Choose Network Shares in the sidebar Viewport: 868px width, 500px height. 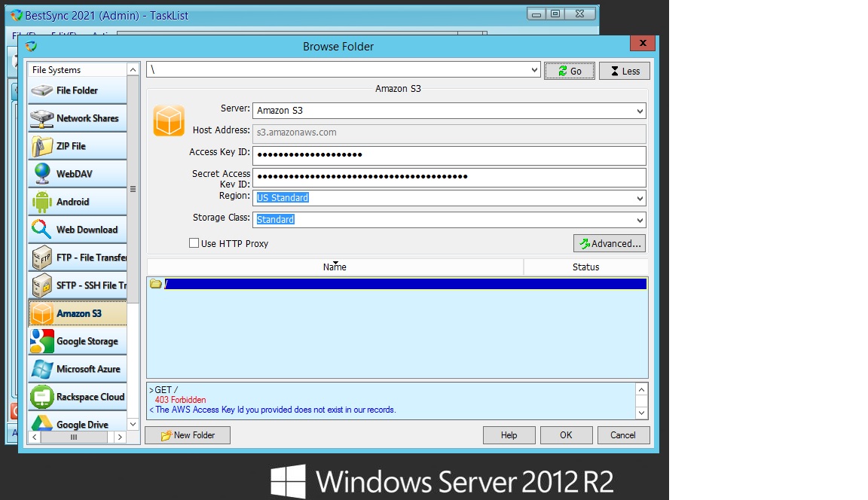coord(78,118)
